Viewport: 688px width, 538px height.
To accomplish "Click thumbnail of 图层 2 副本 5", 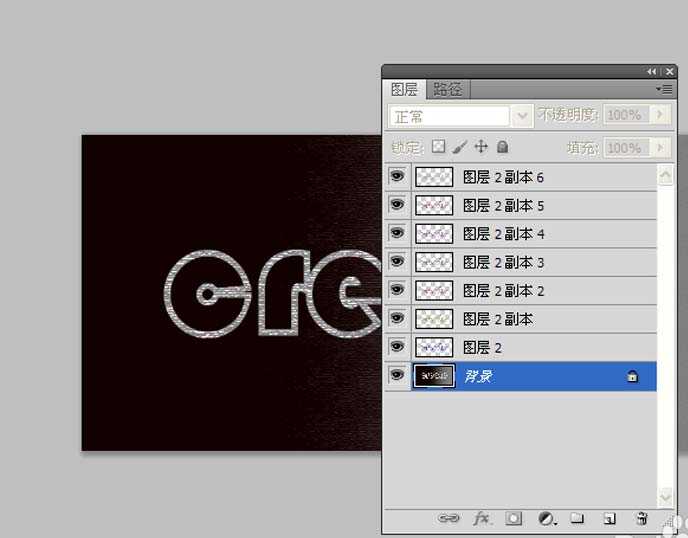I will pos(434,205).
